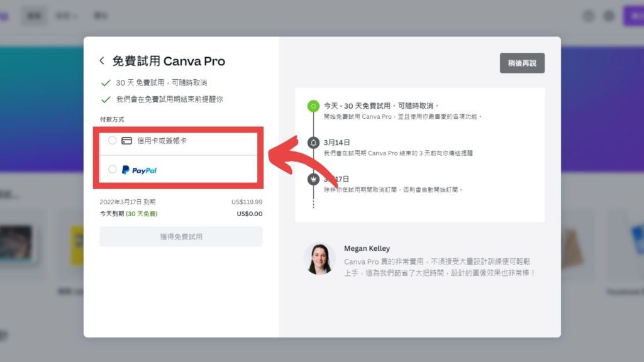Viewport: 644px width, 362px height.
Task: Click the crown icon on the timeline
Action: [x=313, y=179]
